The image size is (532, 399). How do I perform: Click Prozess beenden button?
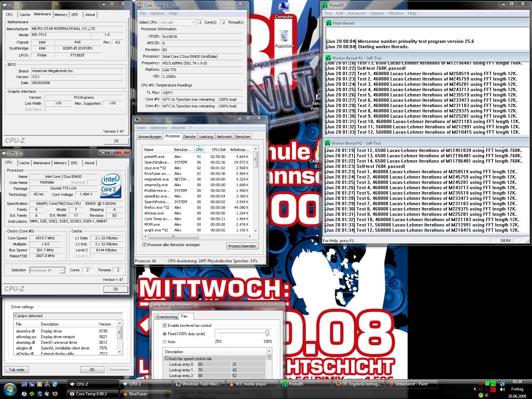click(242, 246)
